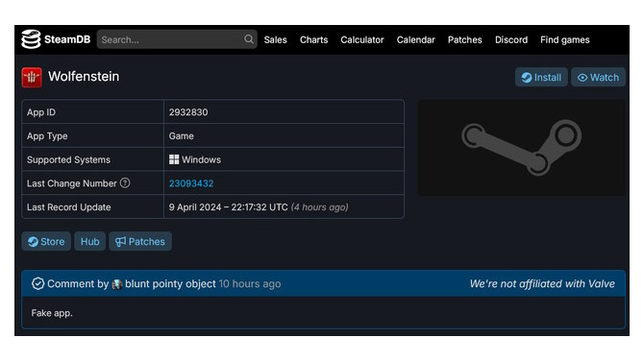Image resolution: width=644 pixels, height=362 pixels.
Task: Click the Patches button below the table
Action: pyautogui.click(x=140, y=241)
